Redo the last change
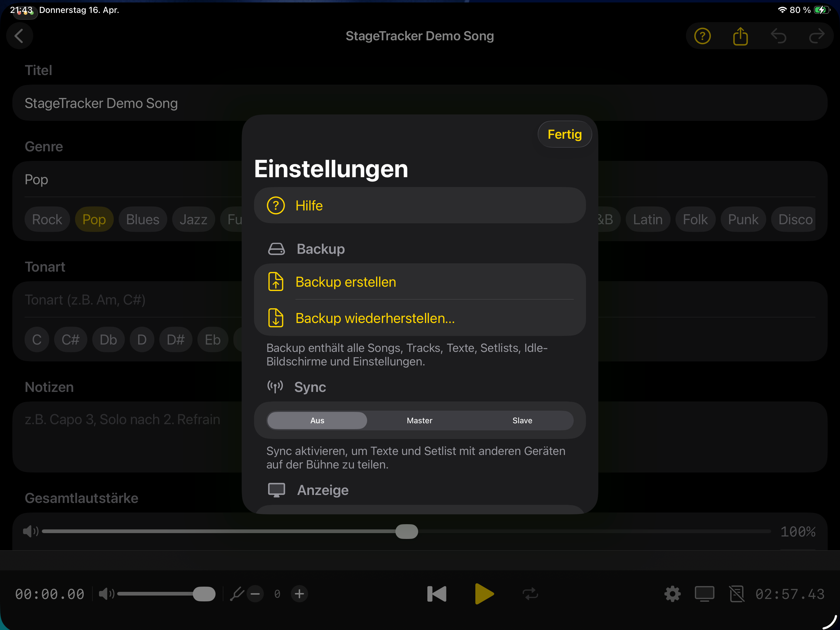This screenshot has width=840, height=630. [x=816, y=36]
